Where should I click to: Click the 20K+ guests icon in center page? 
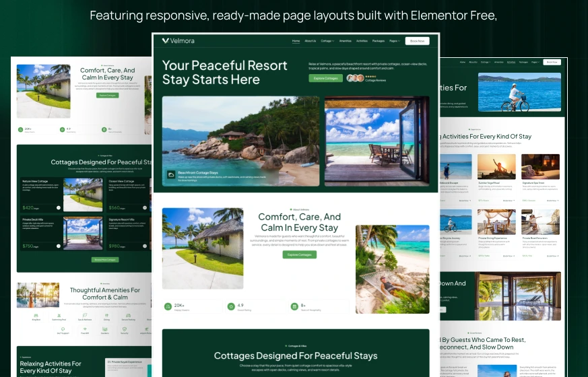pos(168,306)
